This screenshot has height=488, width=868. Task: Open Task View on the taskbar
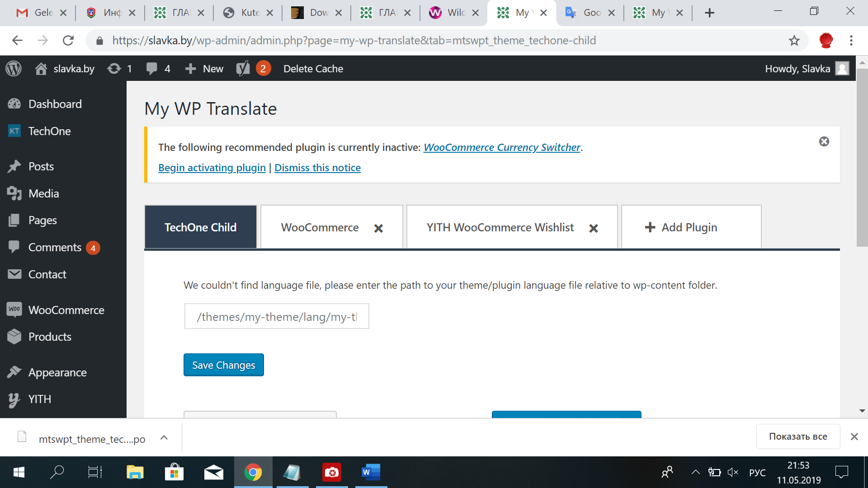pos(95,473)
